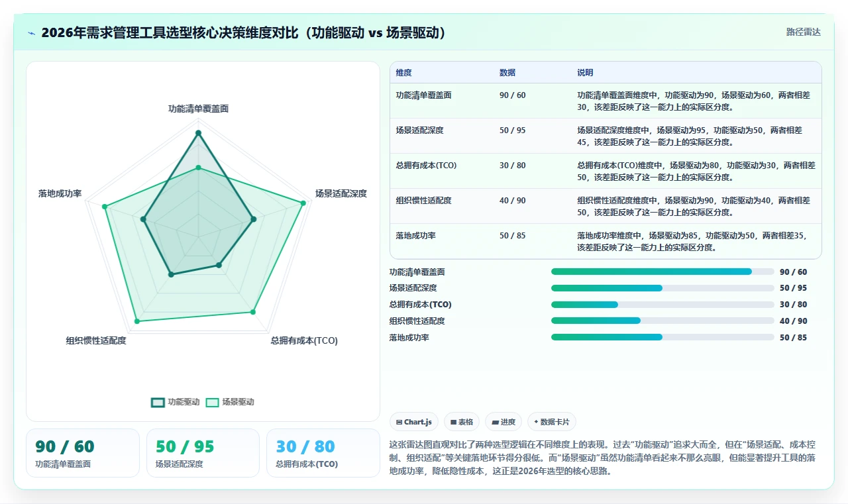The image size is (848, 504).
Task: Click 90 / 60 value beside progress bar
Action: [x=794, y=272]
